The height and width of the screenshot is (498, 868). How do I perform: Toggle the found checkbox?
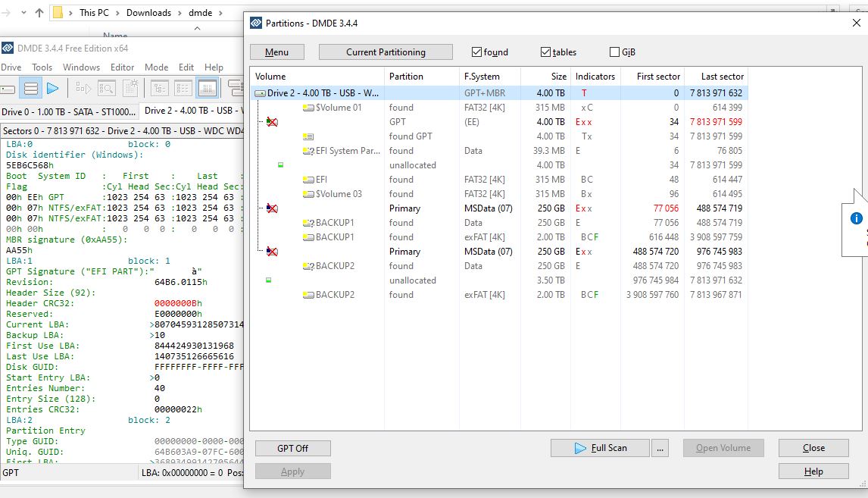click(476, 52)
